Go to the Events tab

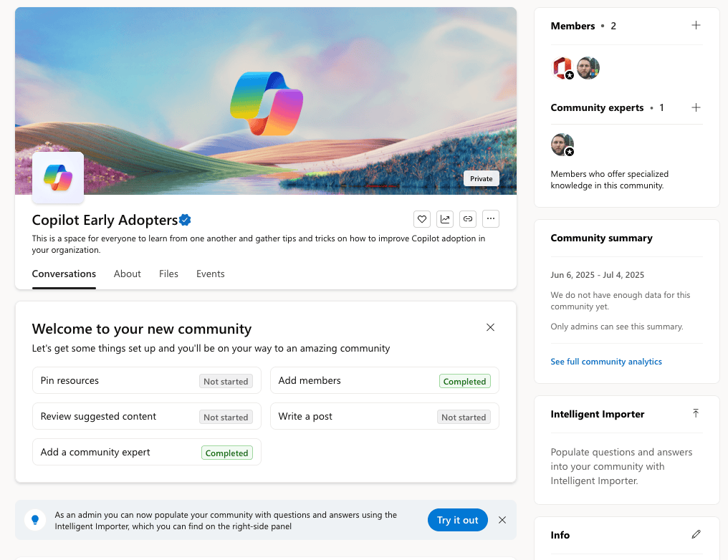pyautogui.click(x=211, y=274)
